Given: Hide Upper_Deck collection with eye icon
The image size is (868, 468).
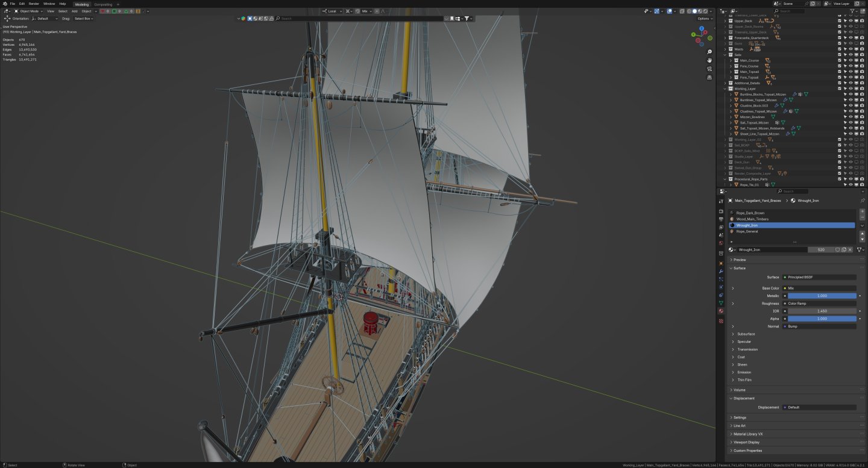Looking at the screenshot, I should (x=851, y=21).
